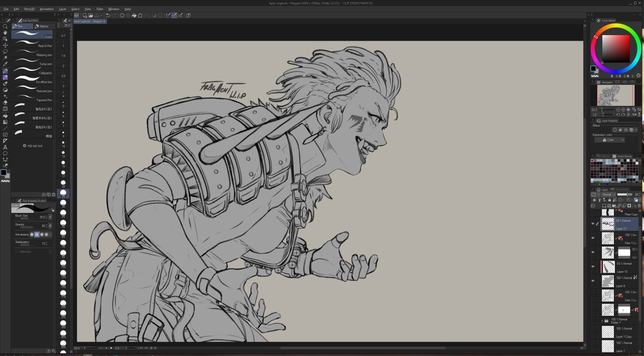This screenshot has height=356, width=644.
Task: Click the Redo arrow in command bar
Action: click(114, 15)
